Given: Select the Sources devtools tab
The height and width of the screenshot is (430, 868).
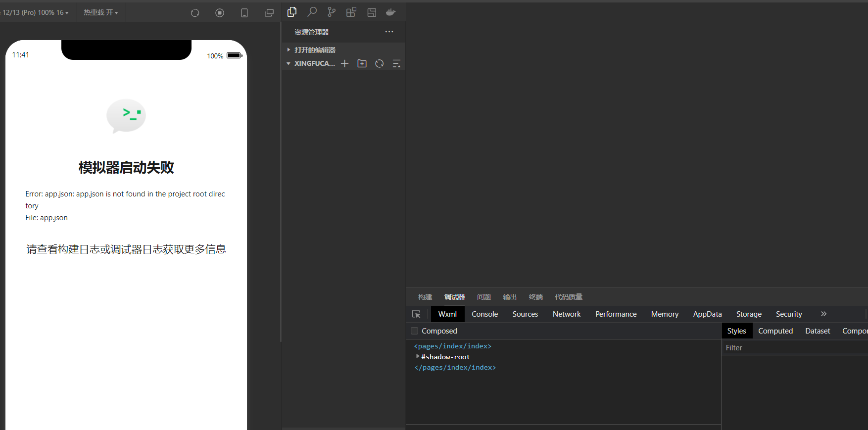Looking at the screenshot, I should click(x=525, y=314).
